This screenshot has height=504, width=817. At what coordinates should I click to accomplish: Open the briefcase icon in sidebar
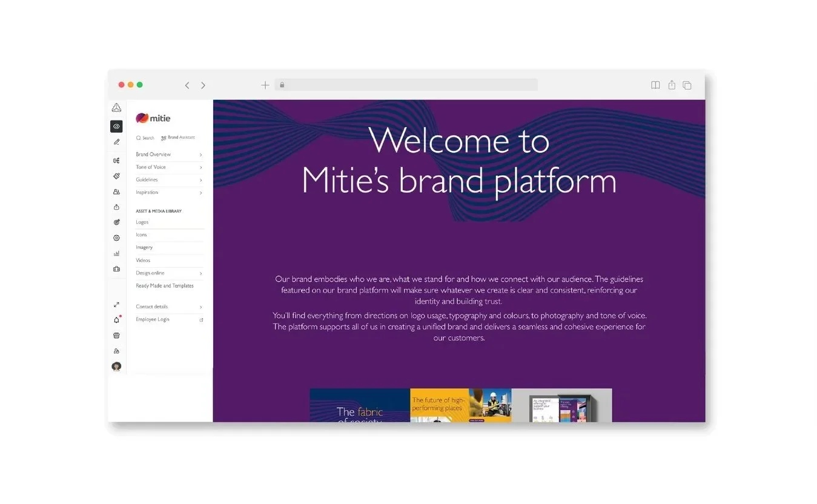point(116,269)
